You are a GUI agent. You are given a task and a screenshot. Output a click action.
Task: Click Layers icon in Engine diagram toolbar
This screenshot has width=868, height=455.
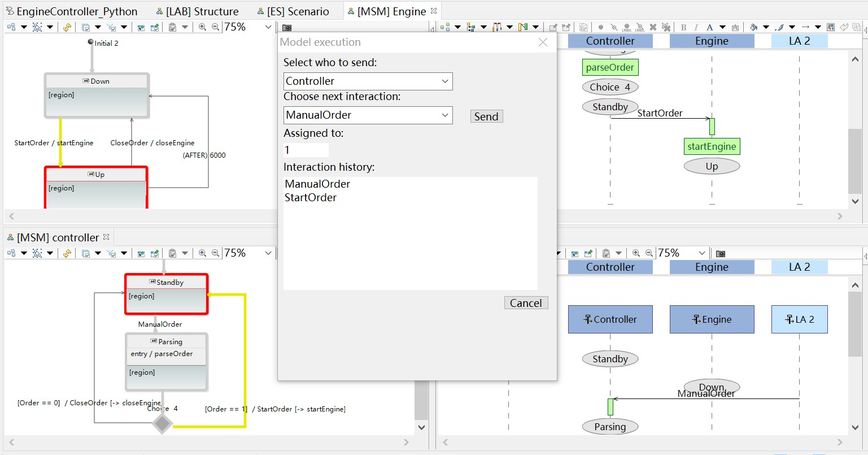tap(86, 27)
